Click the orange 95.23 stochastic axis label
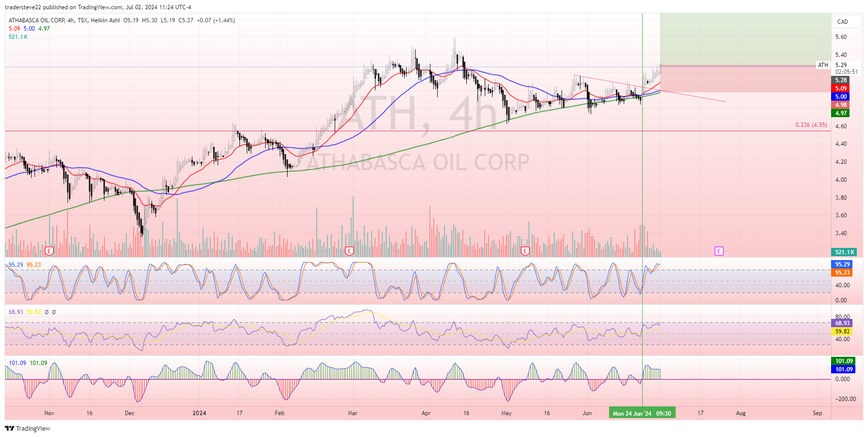 pos(842,273)
